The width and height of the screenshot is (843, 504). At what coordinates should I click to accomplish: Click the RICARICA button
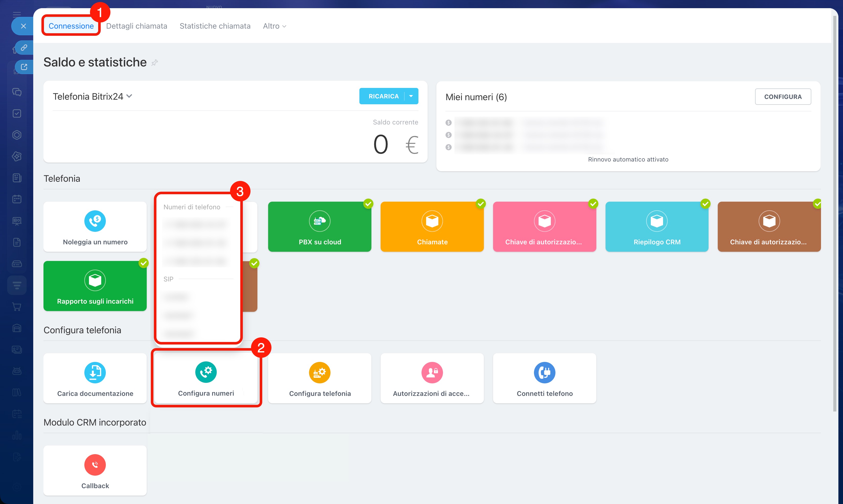(x=383, y=96)
